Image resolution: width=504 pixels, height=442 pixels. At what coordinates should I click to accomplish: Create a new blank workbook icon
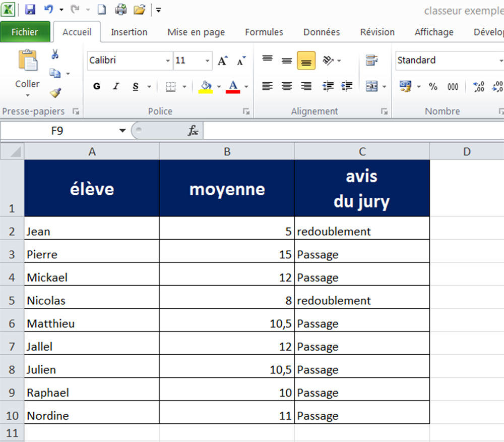[x=102, y=9]
